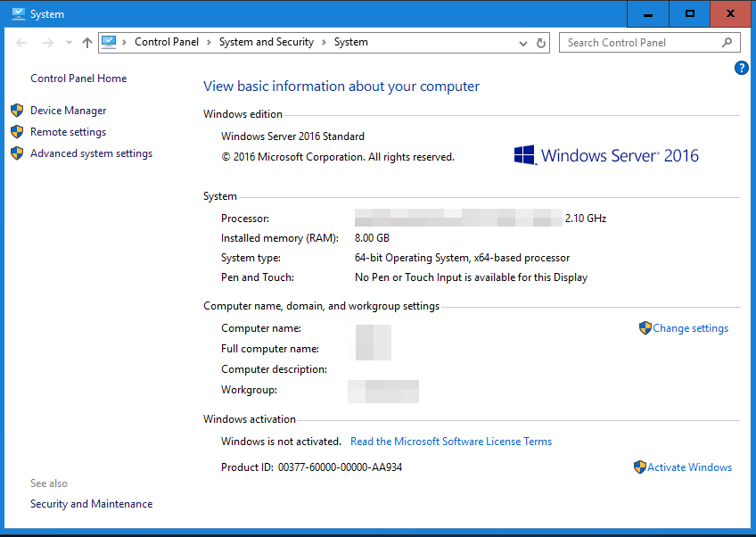Go up one level with Up arrow

pyautogui.click(x=87, y=43)
